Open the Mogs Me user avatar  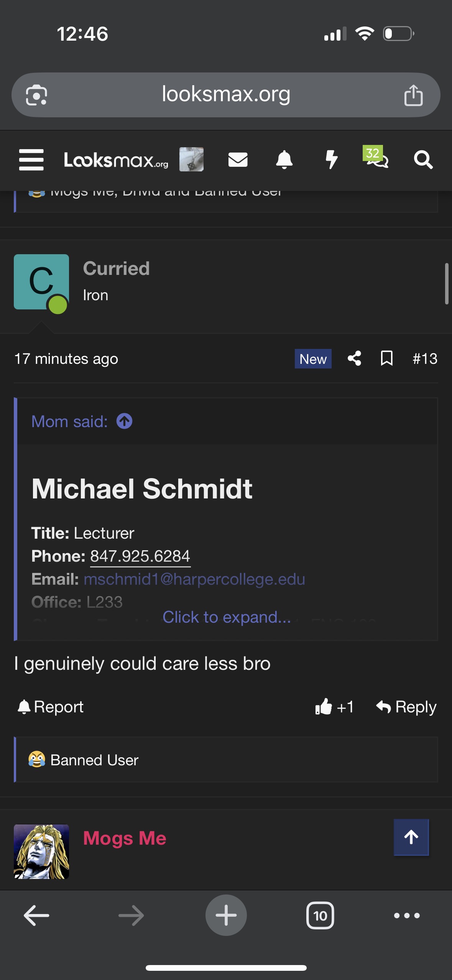(41, 851)
